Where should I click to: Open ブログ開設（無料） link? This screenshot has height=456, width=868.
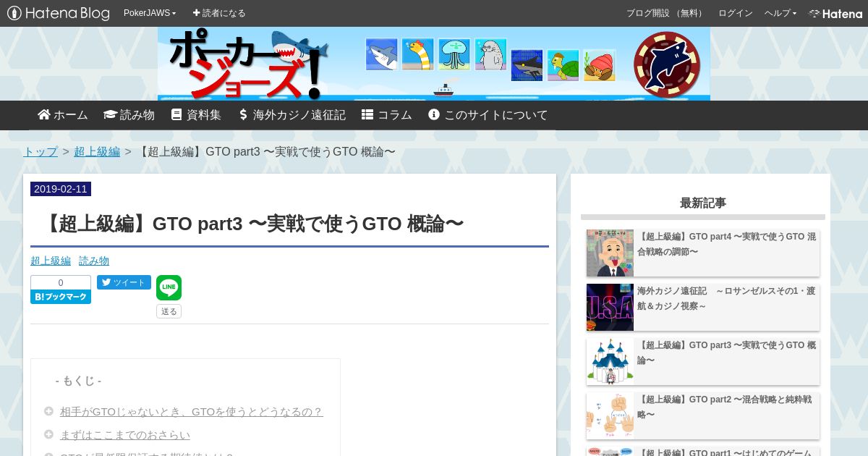[x=665, y=13]
